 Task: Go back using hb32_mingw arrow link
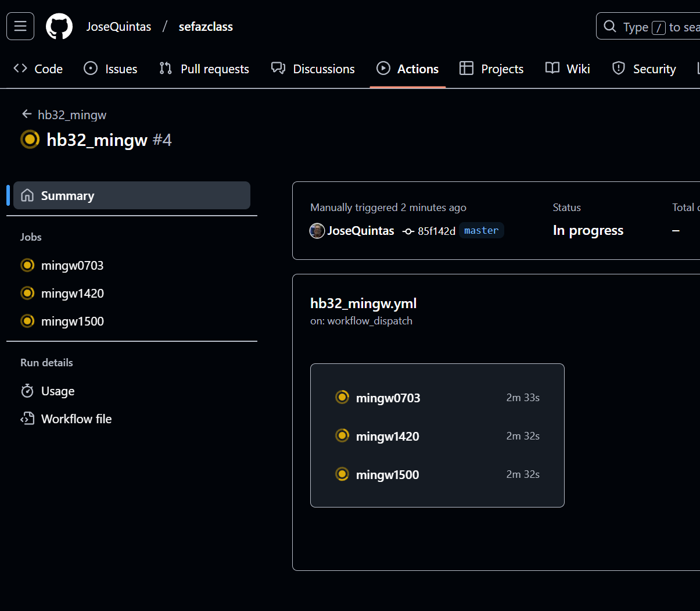coord(64,115)
